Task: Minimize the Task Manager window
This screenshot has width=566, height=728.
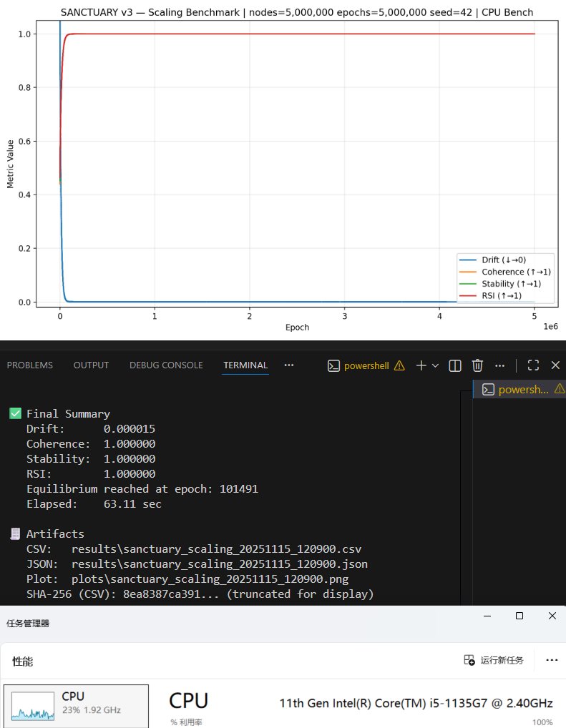Action: coord(487,616)
